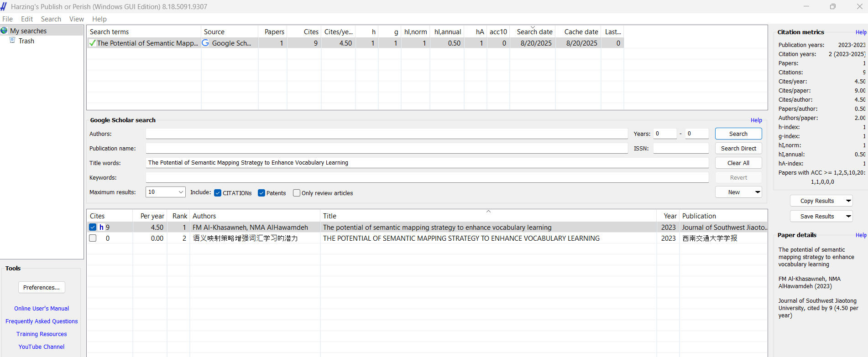Open the Online User's Manual link
This screenshot has width=868, height=357.
pos(42,308)
